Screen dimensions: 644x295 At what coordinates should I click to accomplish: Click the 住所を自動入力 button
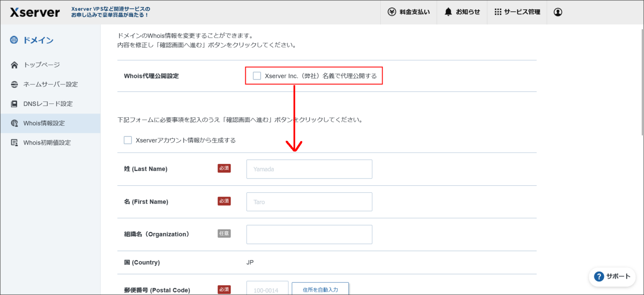tap(320, 290)
